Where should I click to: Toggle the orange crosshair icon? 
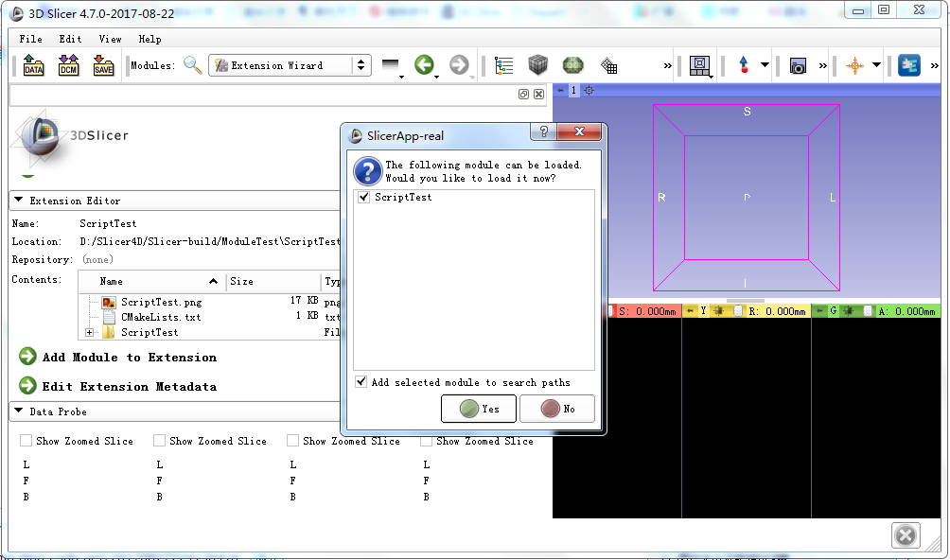[854, 65]
